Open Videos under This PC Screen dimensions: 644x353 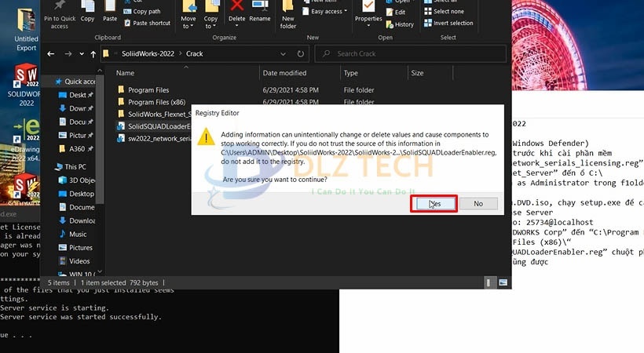[75, 261]
